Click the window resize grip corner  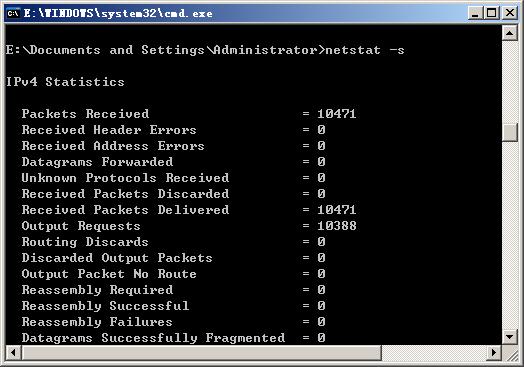(510, 353)
